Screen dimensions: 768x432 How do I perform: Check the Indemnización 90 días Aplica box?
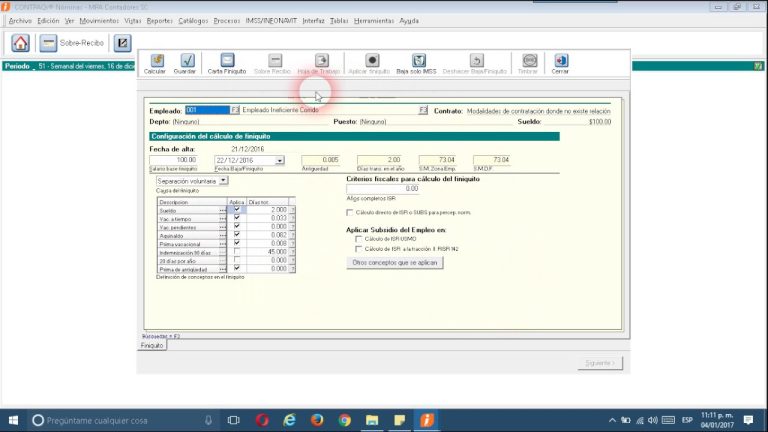(x=237, y=251)
